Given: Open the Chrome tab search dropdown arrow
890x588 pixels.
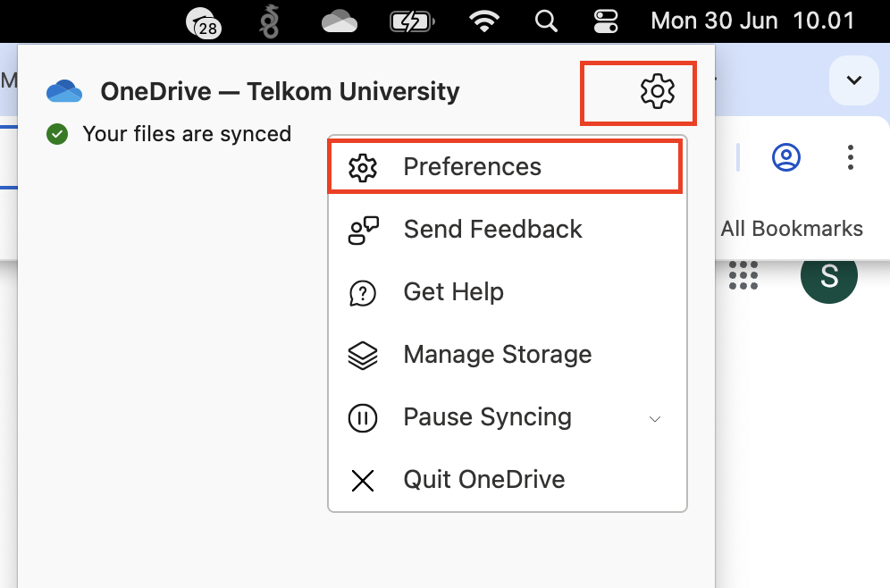Looking at the screenshot, I should coord(854,80).
